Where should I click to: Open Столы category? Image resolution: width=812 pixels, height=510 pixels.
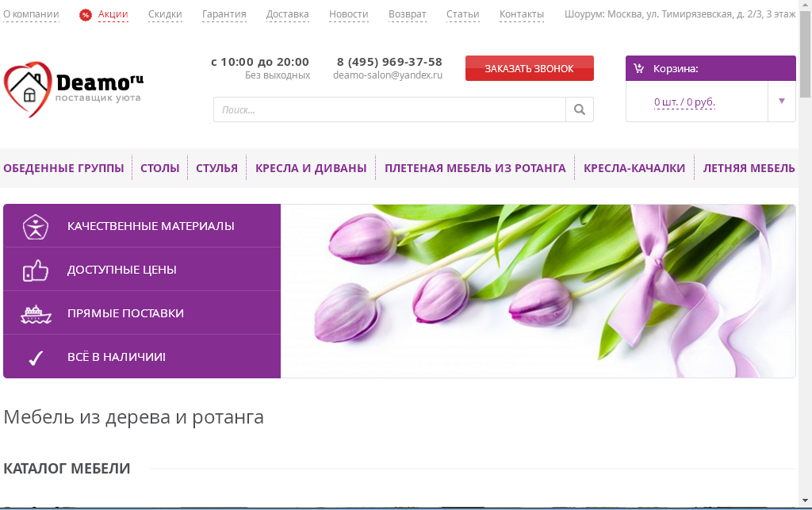[159, 168]
